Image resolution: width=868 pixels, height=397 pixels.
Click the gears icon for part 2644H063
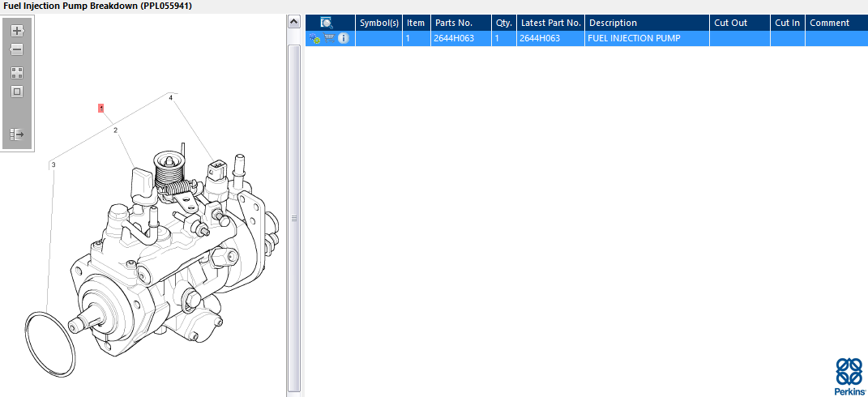[314, 38]
